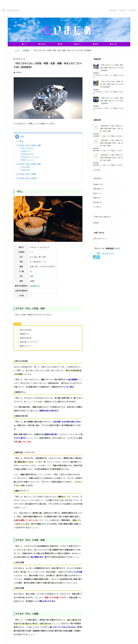The width and height of the screenshot is (138, 644).
Task: Follow the トップ breadcrumb link
Action: pos(17,50)
